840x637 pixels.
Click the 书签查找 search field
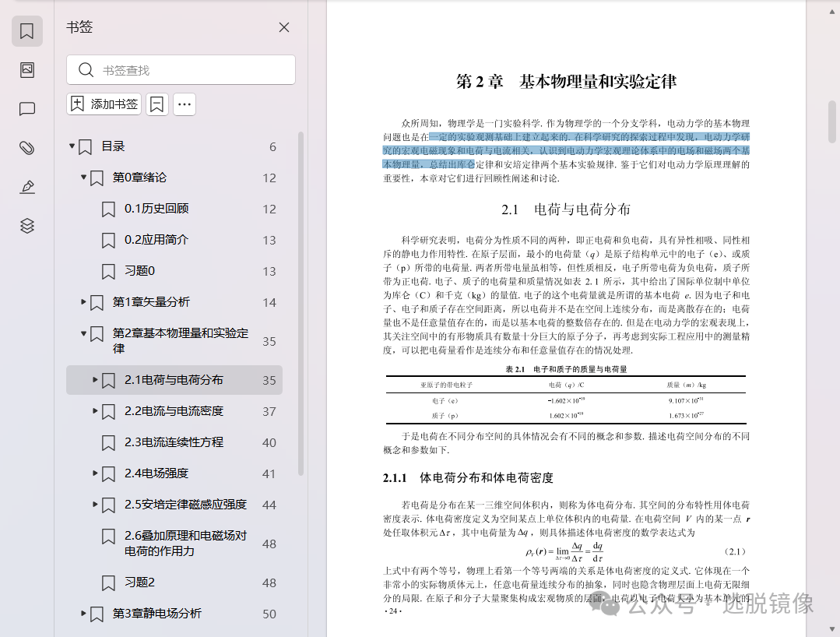click(x=181, y=69)
